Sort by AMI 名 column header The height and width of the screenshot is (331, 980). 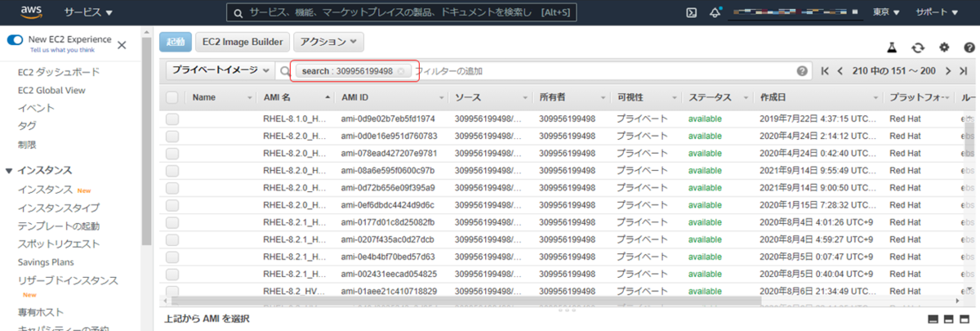[x=277, y=97]
